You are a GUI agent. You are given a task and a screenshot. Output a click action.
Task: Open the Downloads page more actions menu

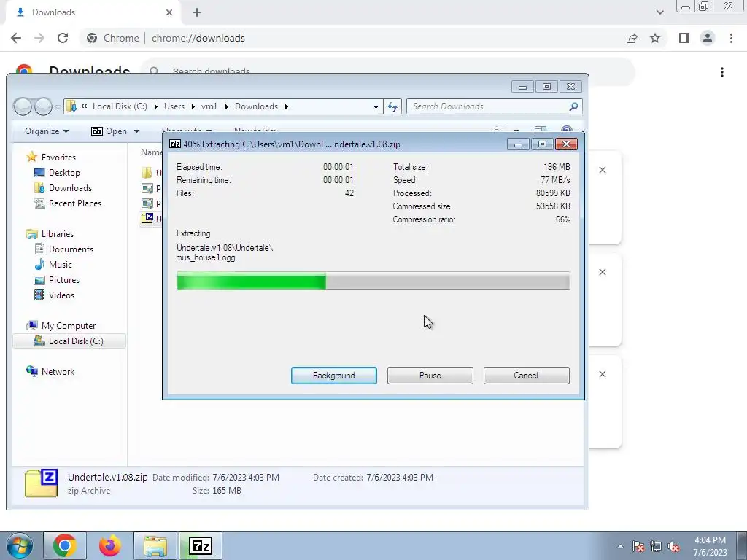tap(722, 72)
